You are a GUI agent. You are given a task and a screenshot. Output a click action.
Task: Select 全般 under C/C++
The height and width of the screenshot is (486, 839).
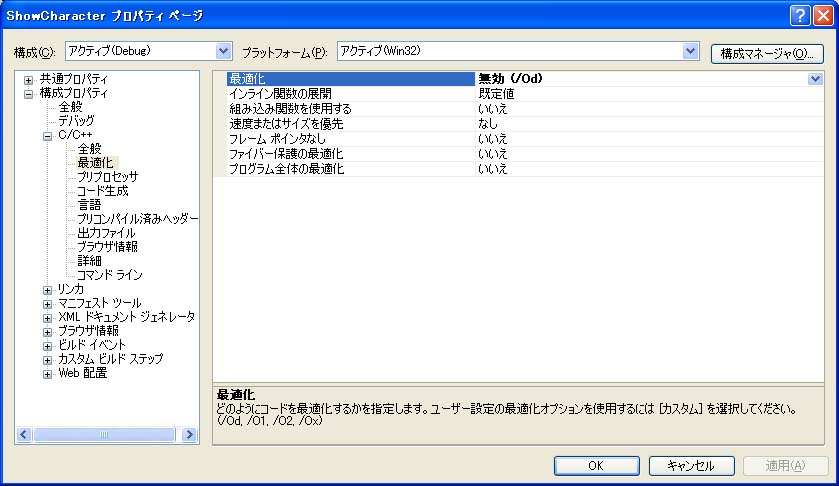[89, 149]
